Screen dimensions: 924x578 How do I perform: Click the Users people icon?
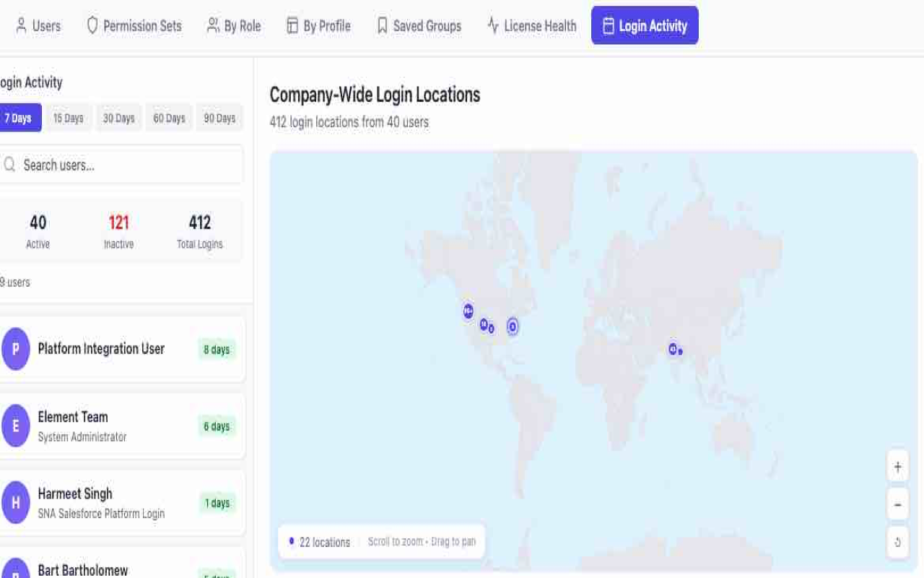point(20,25)
